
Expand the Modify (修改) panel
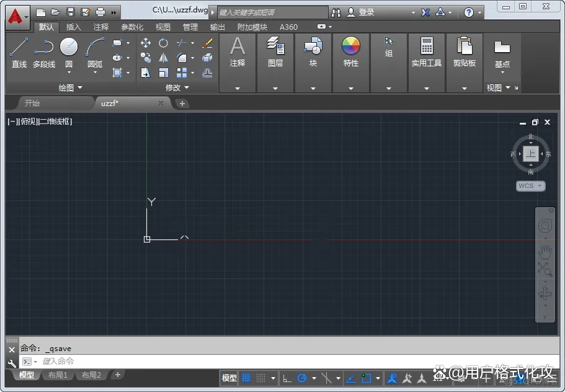click(x=177, y=87)
